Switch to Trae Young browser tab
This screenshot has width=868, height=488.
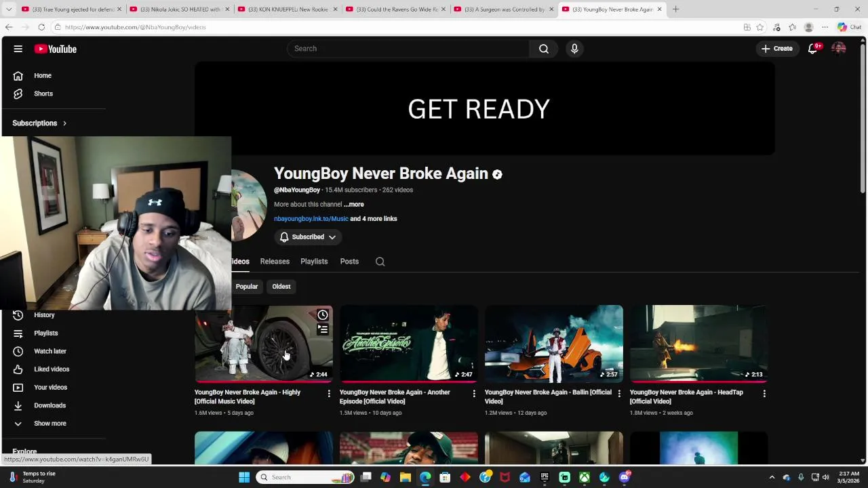click(x=71, y=9)
